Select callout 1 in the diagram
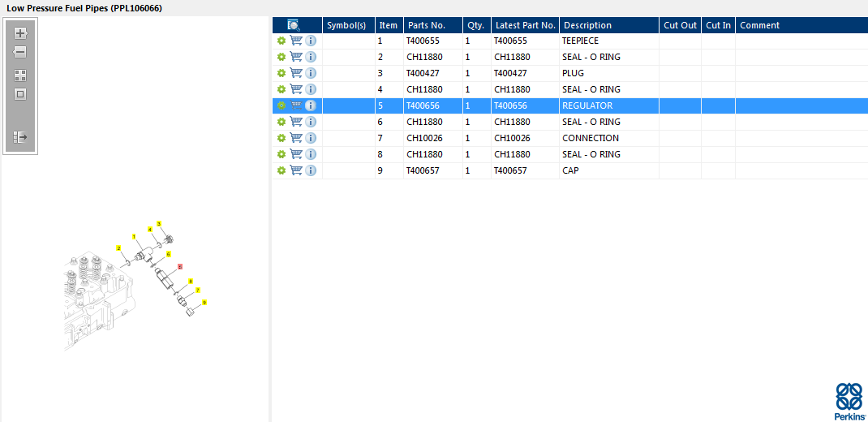The image size is (868, 422). tap(134, 236)
